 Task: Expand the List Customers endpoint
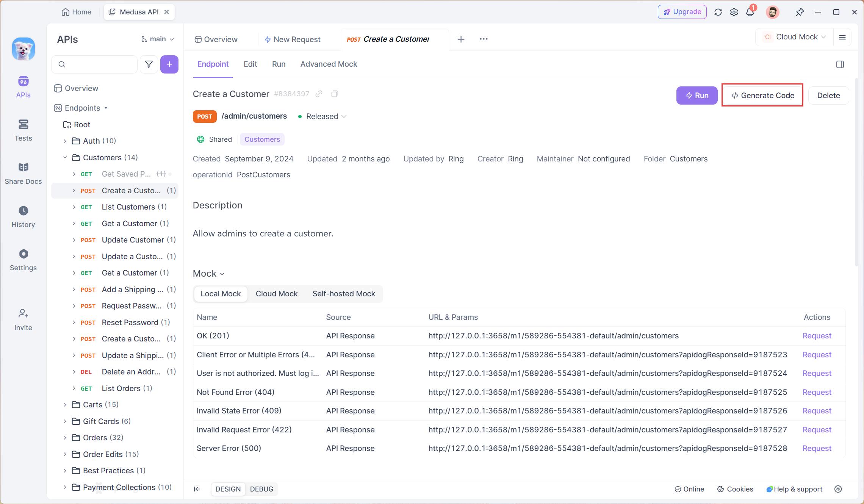74,207
